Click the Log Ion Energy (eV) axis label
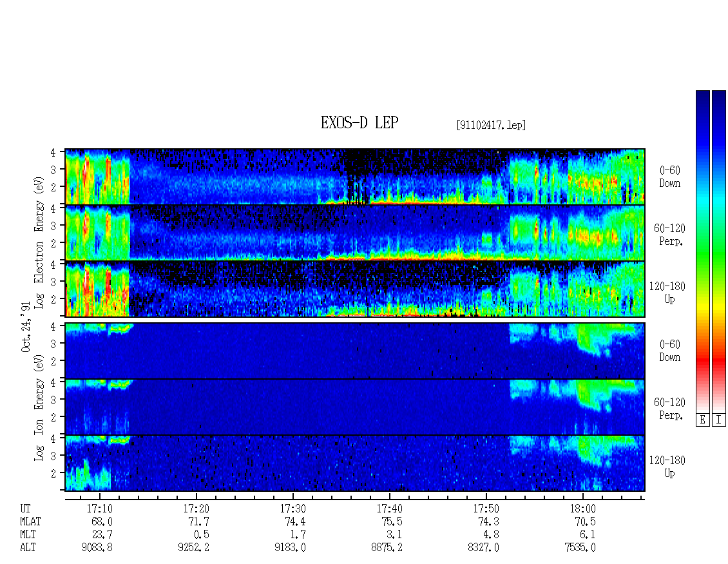Image resolution: width=728 pixels, height=564 pixels. point(39,408)
